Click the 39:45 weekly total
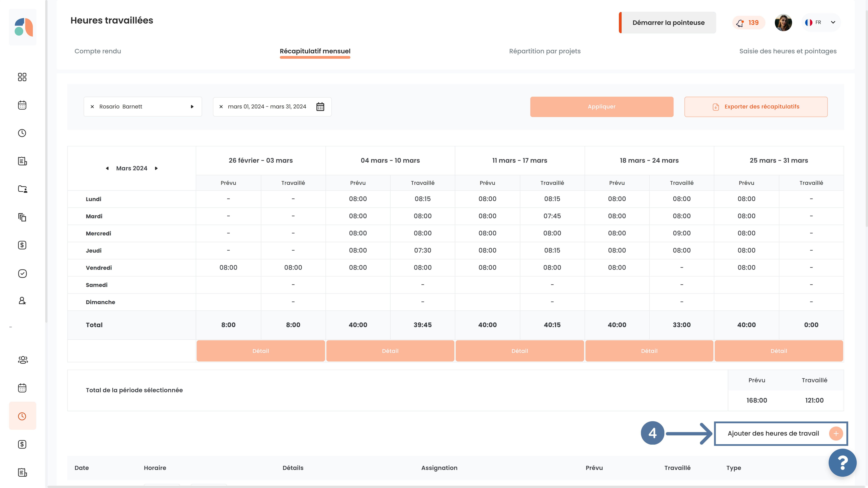This screenshot has width=868, height=488. tap(423, 325)
